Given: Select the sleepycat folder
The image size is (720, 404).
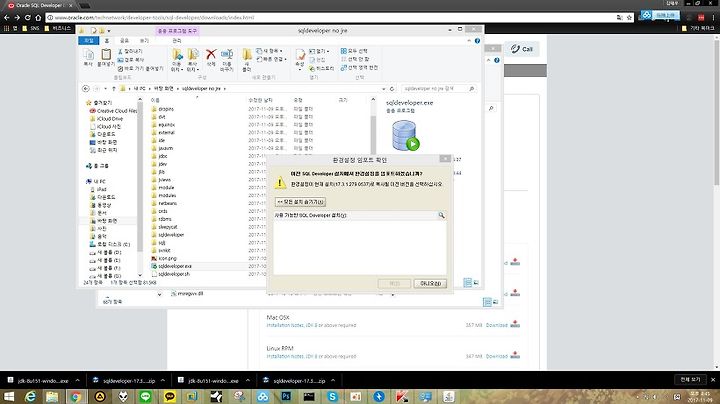Looking at the screenshot, I should click(x=168, y=227).
